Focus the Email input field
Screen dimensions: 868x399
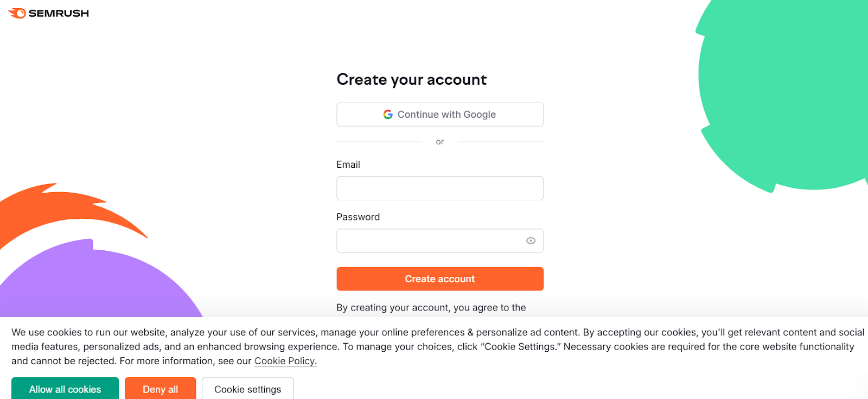click(439, 188)
